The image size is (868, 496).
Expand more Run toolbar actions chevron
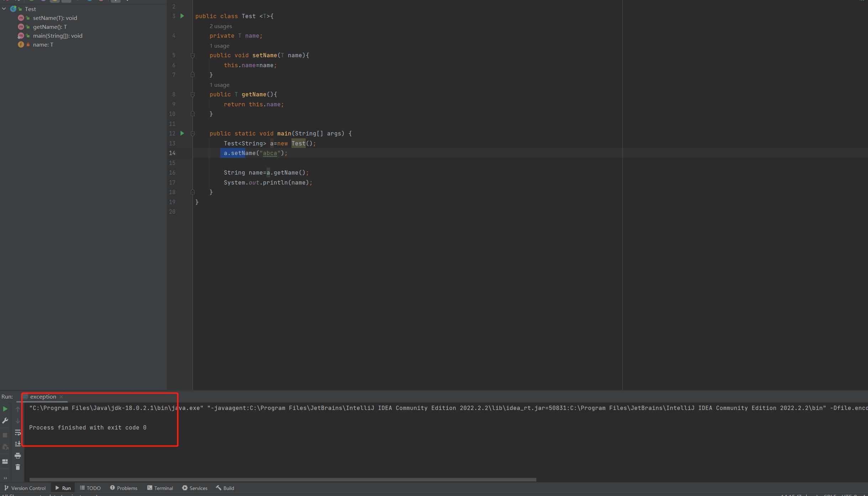pyautogui.click(x=5, y=478)
